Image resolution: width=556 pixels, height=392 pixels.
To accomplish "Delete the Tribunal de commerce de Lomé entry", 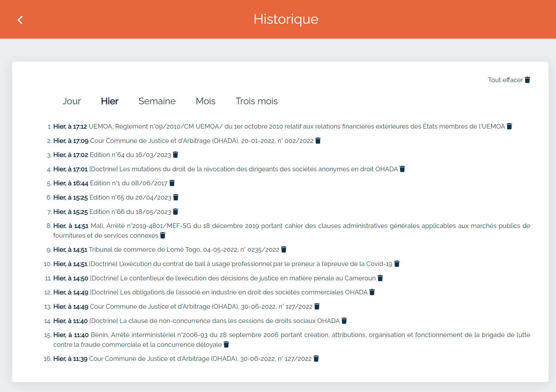I will click(284, 249).
